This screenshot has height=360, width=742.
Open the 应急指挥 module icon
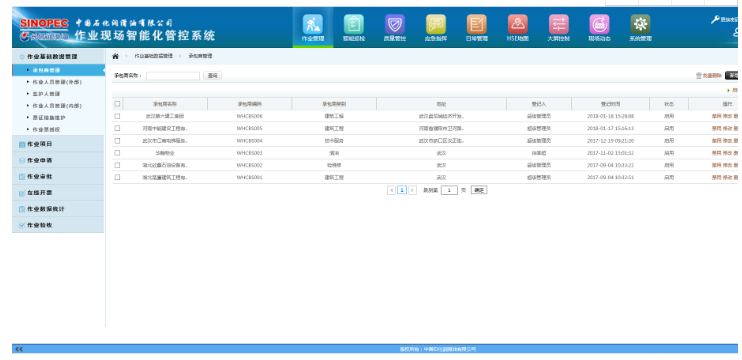click(x=435, y=24)
